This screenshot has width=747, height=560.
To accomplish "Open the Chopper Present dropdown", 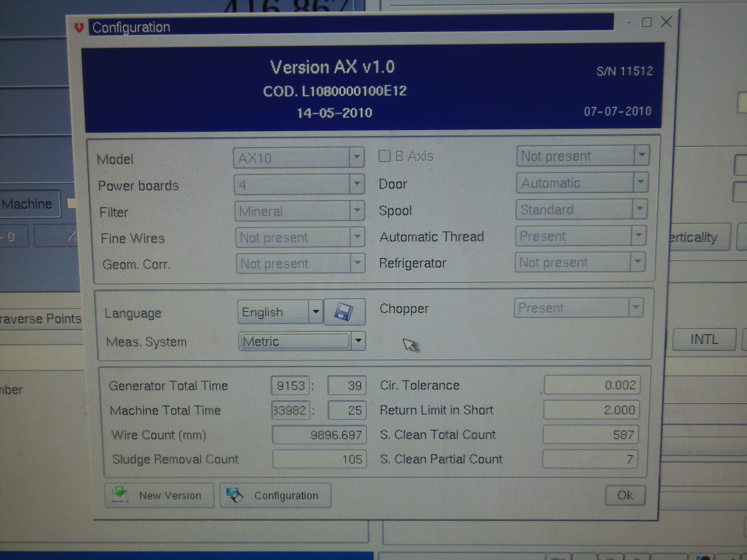I will [578, 307].
